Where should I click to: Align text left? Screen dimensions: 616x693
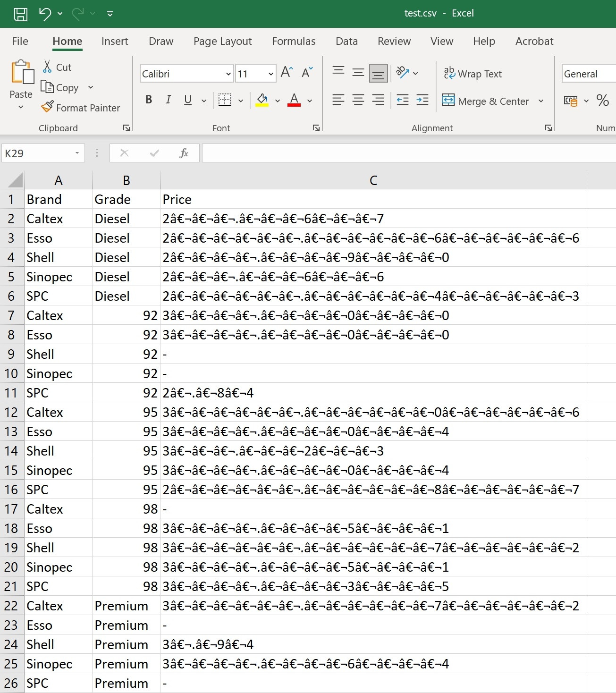[x=338, y=100]
